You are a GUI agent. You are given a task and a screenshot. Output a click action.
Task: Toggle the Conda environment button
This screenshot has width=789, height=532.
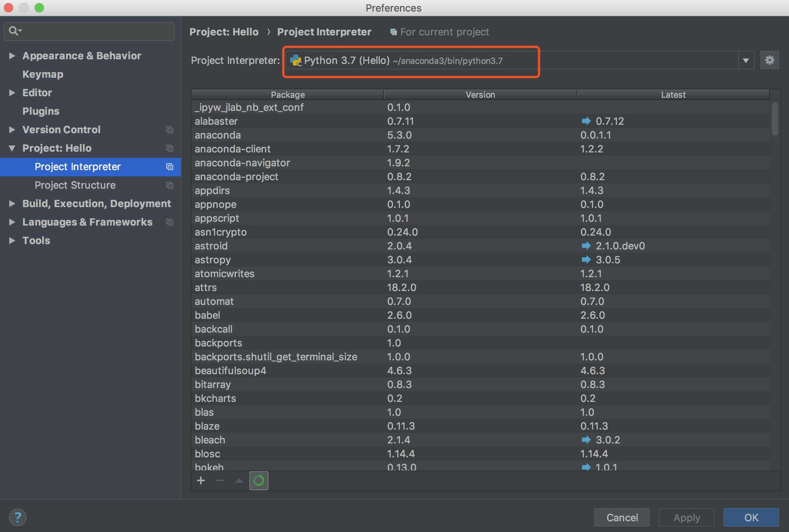[259, 480]
